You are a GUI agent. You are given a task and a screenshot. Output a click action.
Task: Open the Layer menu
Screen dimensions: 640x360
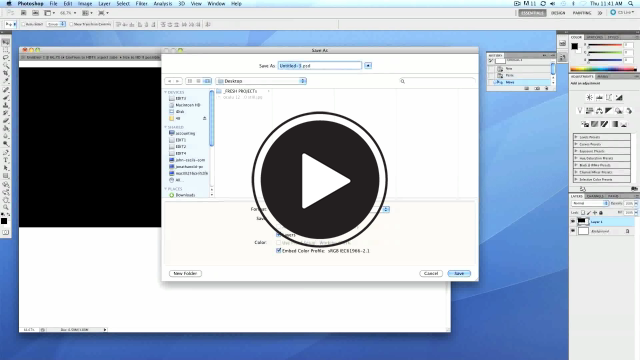click(x=104, y=4)
